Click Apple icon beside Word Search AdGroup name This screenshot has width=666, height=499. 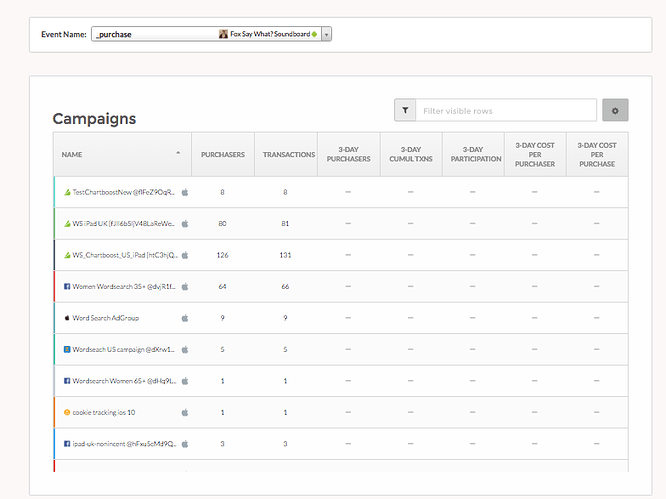coord(67,318)
